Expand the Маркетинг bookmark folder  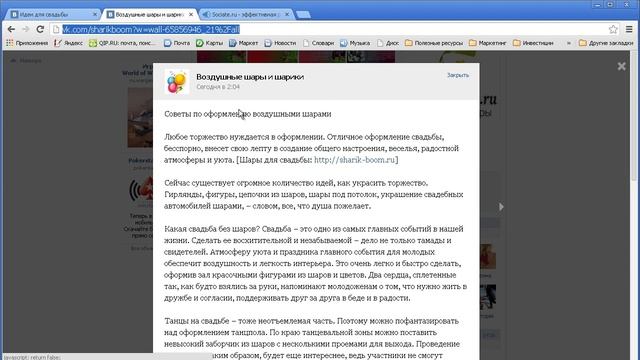488,43
